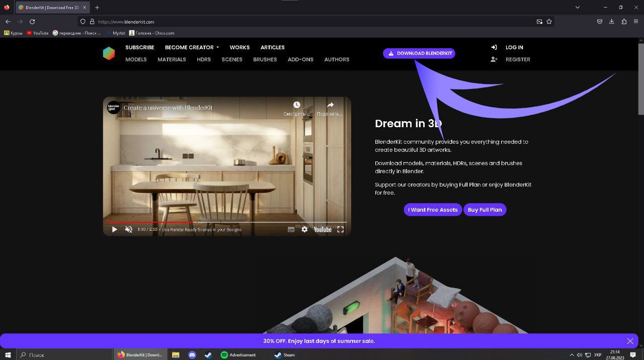644x360 pixels.
Task: Click the Share arrow icon on video
Action: tap(330, 105)
